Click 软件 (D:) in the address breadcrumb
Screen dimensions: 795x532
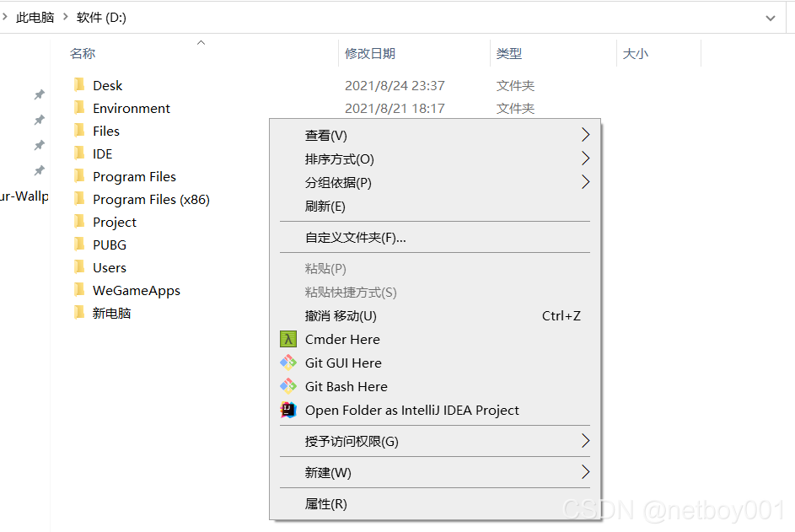click(x=101, y=17)
